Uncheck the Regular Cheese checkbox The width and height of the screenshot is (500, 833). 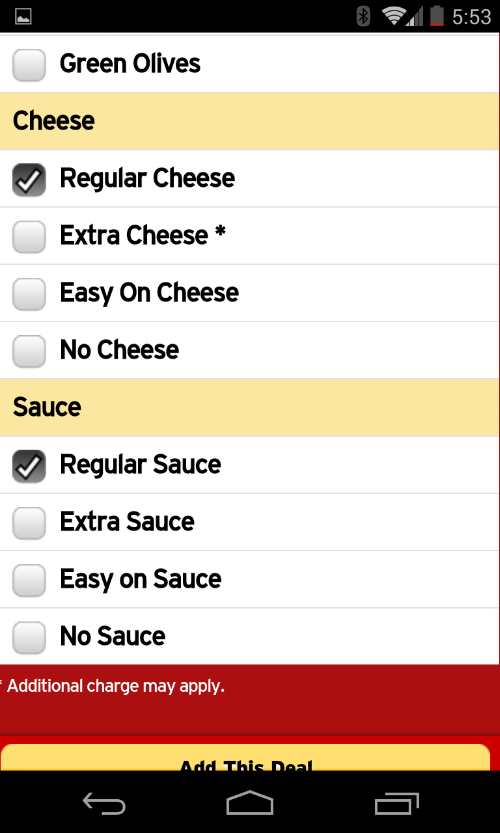tap(29, 179)
